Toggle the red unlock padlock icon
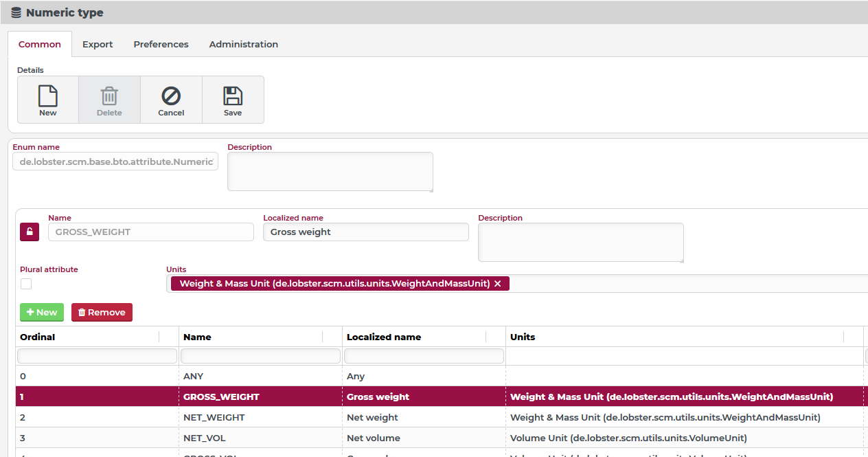Screen dimensions: 868x457 30,232
